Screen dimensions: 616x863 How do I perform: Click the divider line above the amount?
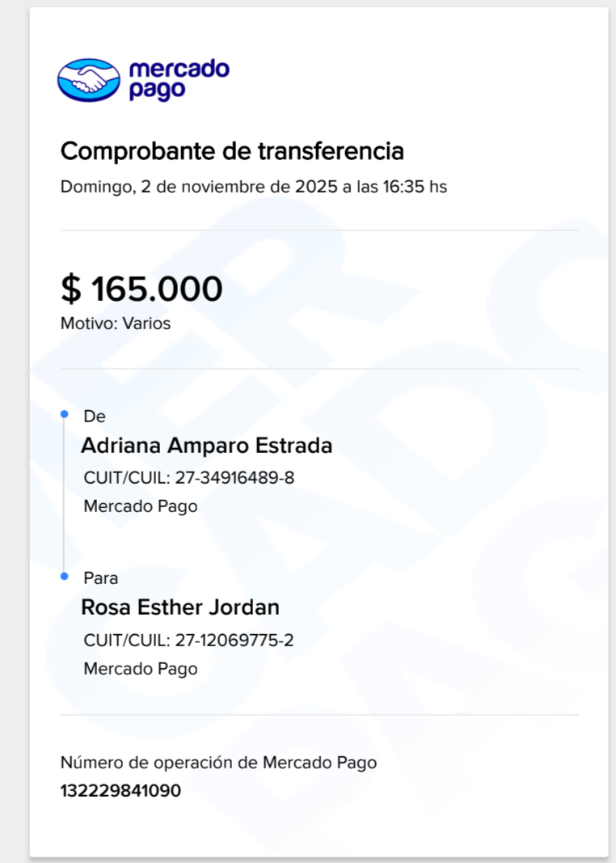point(319,231)
